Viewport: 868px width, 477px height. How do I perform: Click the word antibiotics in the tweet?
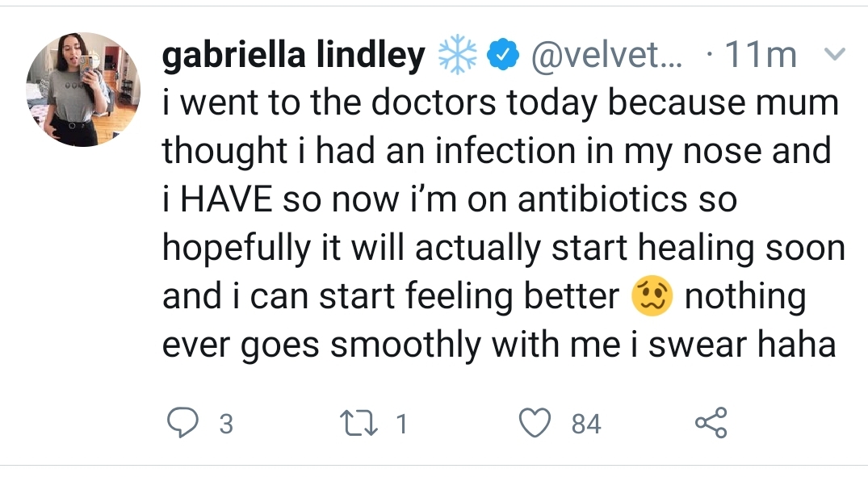click(x=602, y=199)
